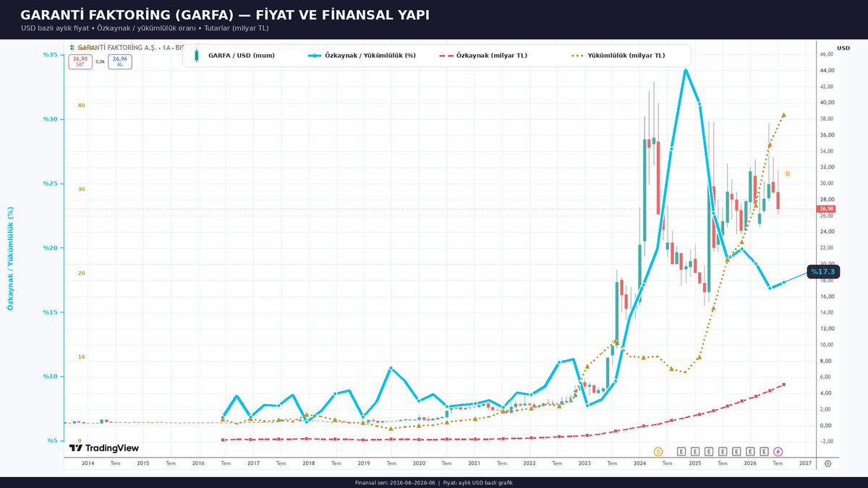Click the red 26,90 last price label
The width and height of the screenshot is (868, 488).
click(826, 209)
